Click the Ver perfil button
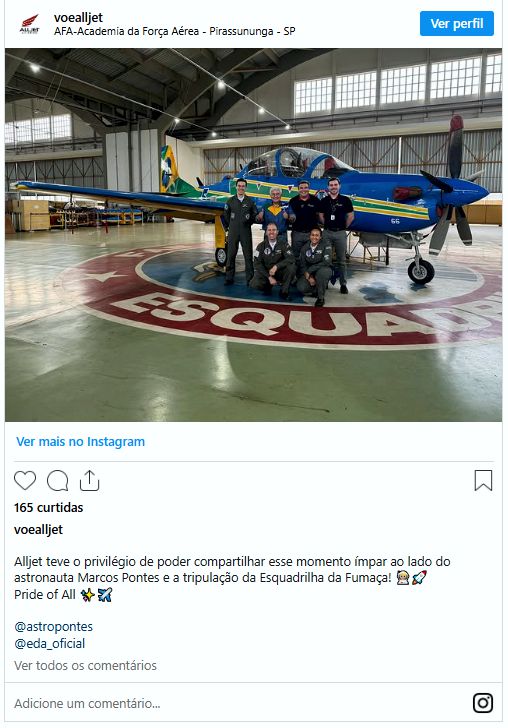The image size is (508, 728). pyautogui.click(x=457, y=24)
